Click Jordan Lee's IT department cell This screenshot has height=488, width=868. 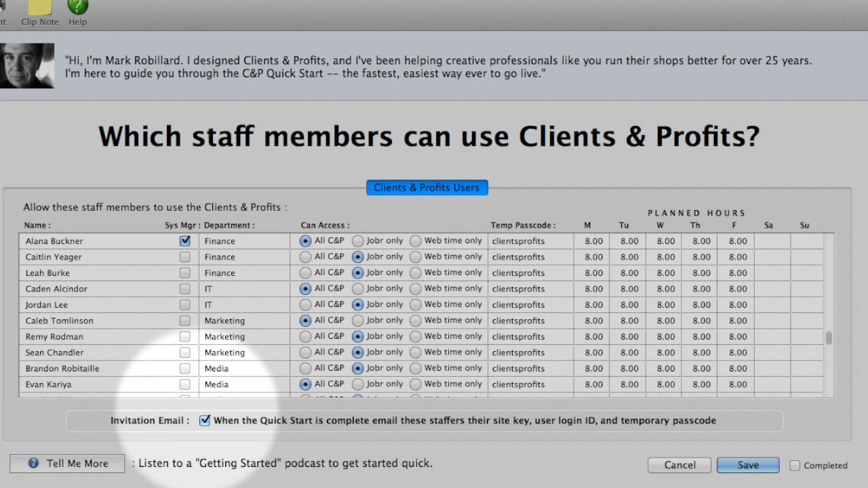pyautogui.click(x=245, y=304)
